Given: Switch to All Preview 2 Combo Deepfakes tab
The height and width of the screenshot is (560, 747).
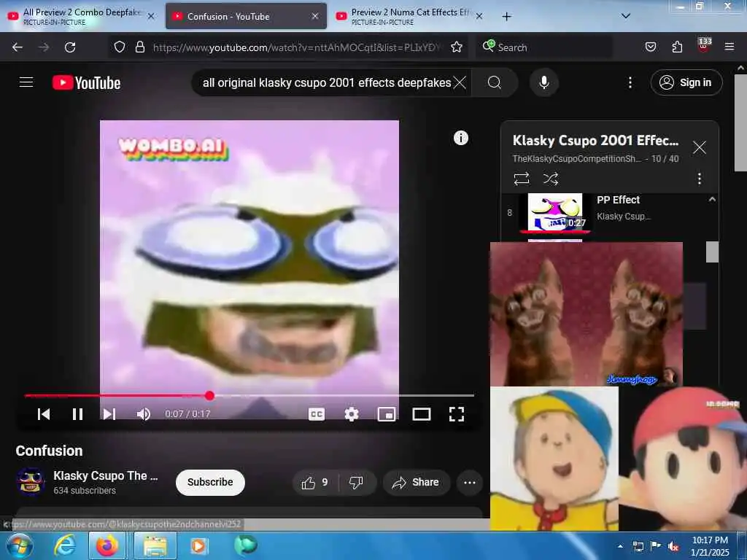Looking at the screenshot, I should 82,16.
